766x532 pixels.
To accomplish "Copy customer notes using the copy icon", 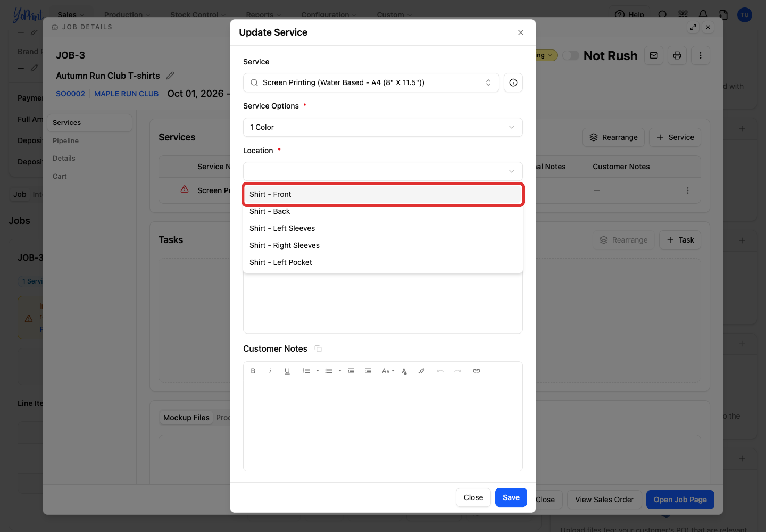I will tap(318, 348).
